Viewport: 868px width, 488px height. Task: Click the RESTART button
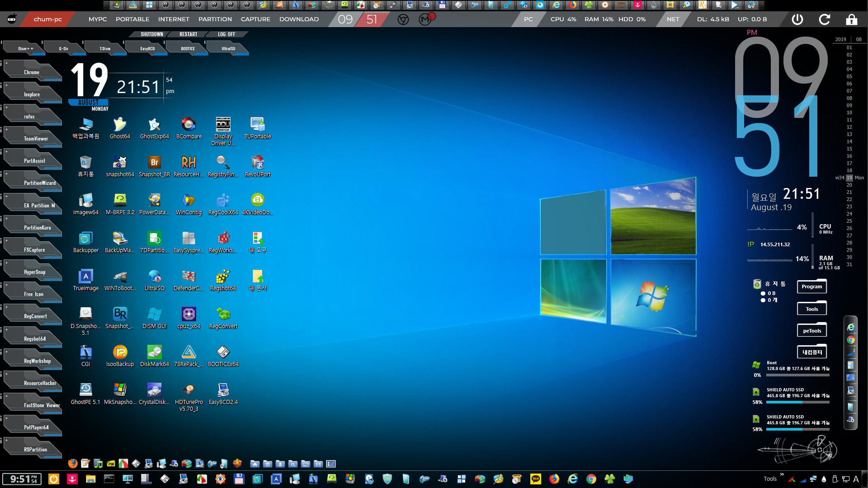tap(188, 34)
